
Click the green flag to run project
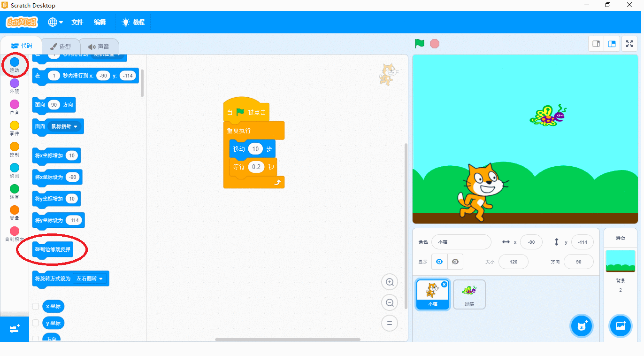(420, 44)
